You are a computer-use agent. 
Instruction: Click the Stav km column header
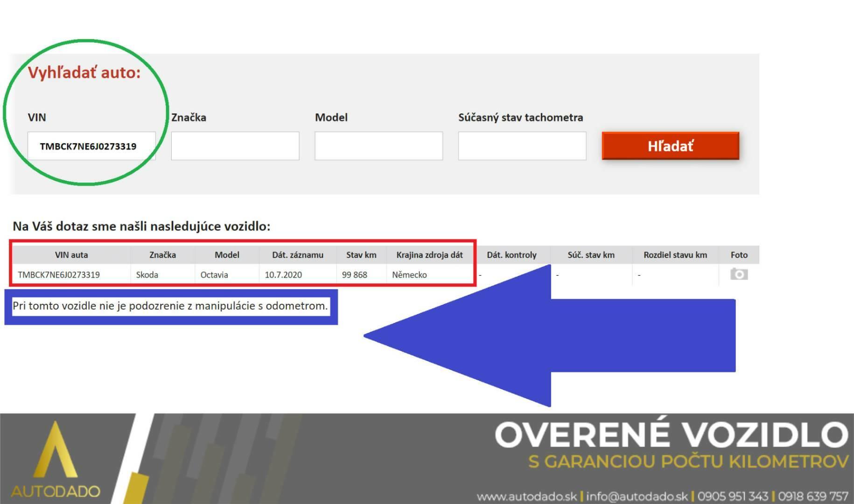click(361, 255)
